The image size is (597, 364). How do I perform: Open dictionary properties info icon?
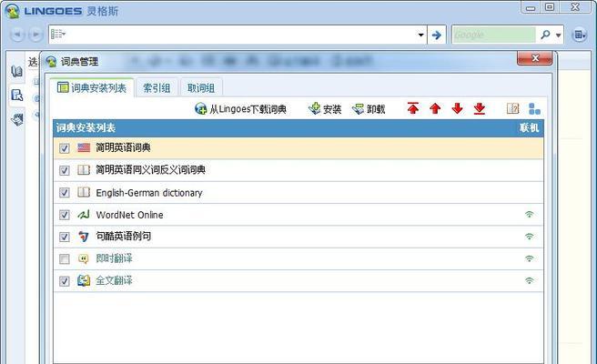coord(513,108)
